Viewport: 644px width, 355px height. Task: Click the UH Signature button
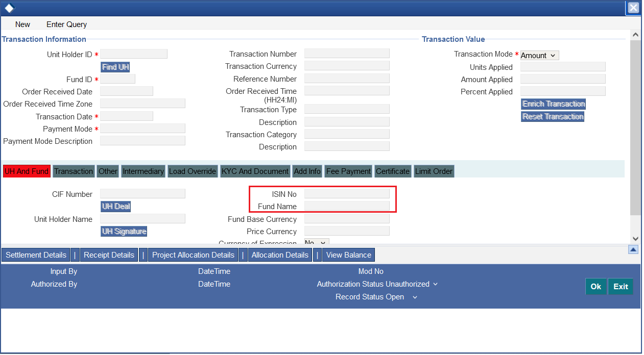[x=124, y=232]
